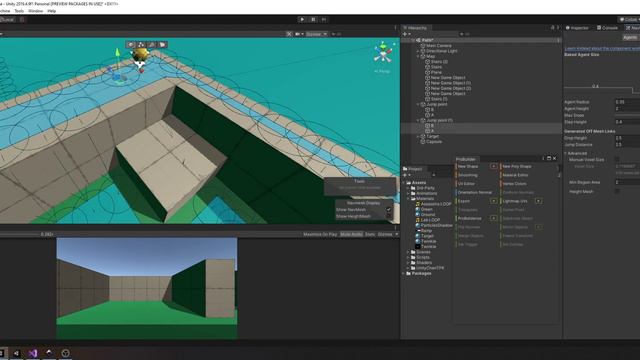
Task: Expand the Animations folder
Action: point(408,193)
